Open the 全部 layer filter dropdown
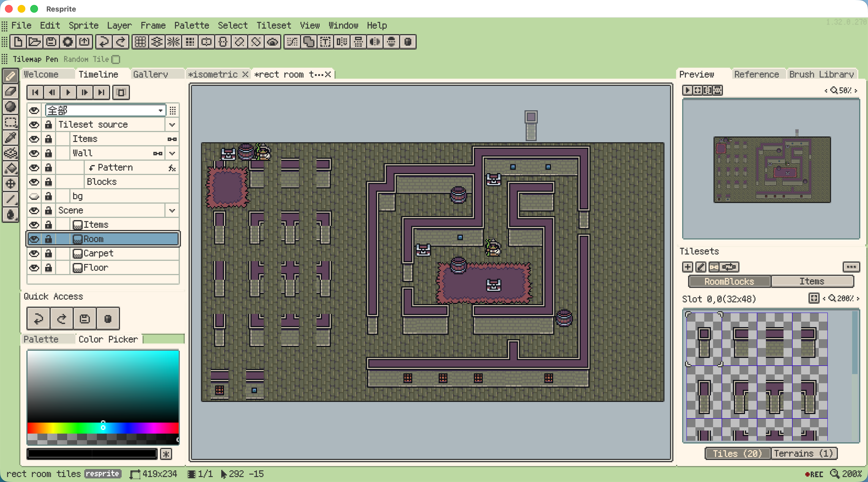Screen dimensions: 868x482 pos(106,111)
